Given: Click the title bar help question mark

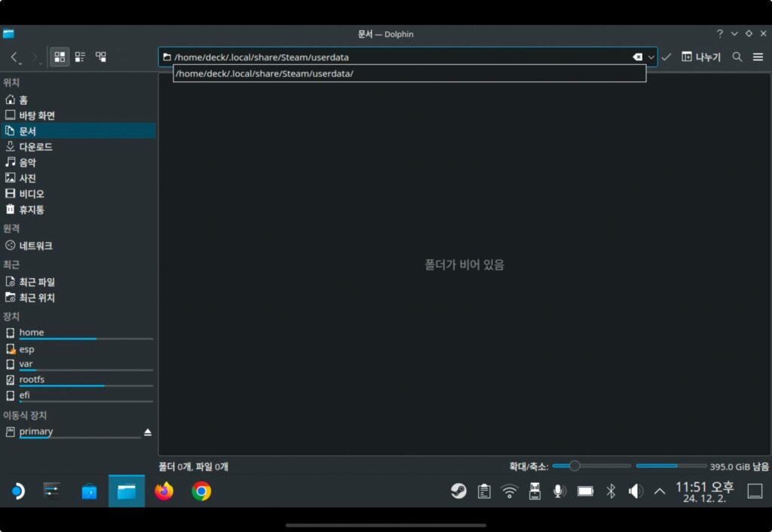Looking at the screenshot, I should 720,33.
